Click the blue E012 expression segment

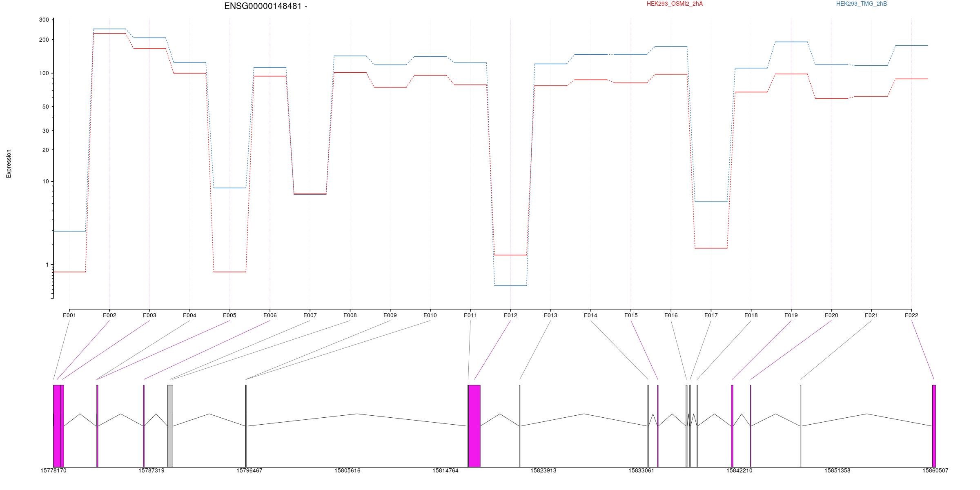point(510,285)
